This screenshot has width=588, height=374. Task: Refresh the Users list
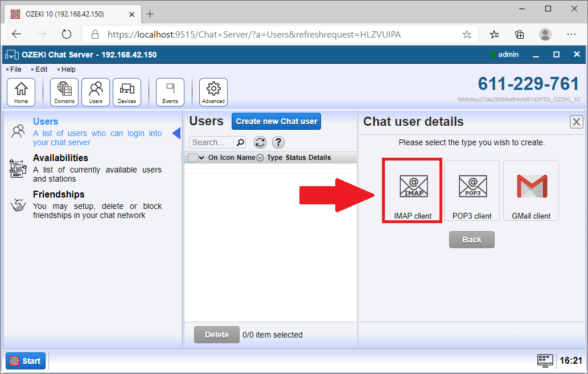pyautogui.click(x=260, y=142)
